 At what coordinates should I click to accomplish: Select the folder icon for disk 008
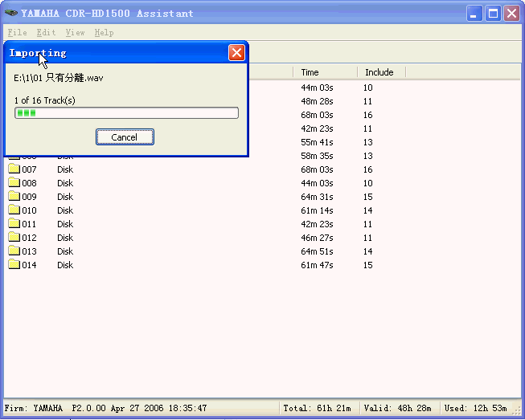coord(14,182)
